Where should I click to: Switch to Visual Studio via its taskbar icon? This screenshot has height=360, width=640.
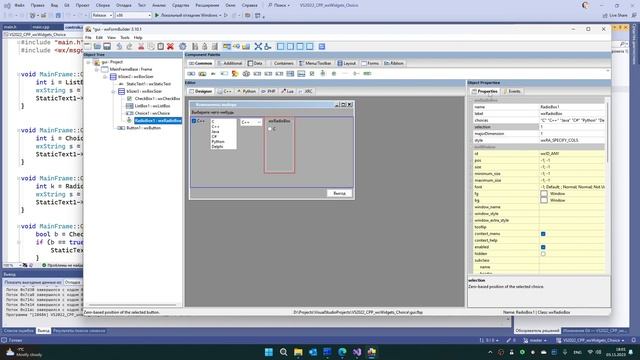pyautogui.click(x=357, y=352)
